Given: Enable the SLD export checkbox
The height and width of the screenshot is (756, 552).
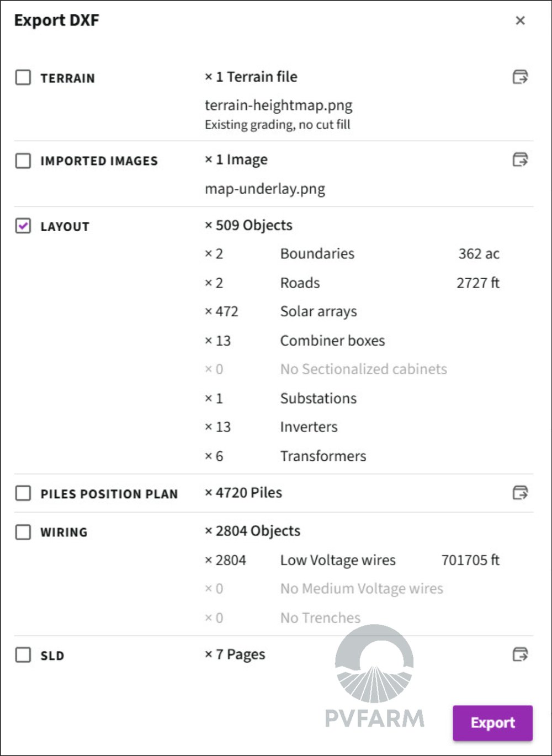Looking at the screenshot, I should 23,656.
